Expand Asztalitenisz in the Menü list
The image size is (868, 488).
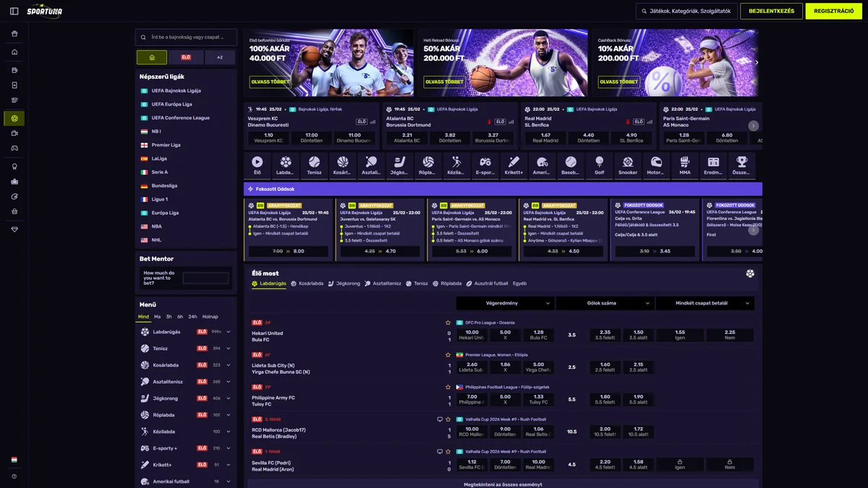229,382
